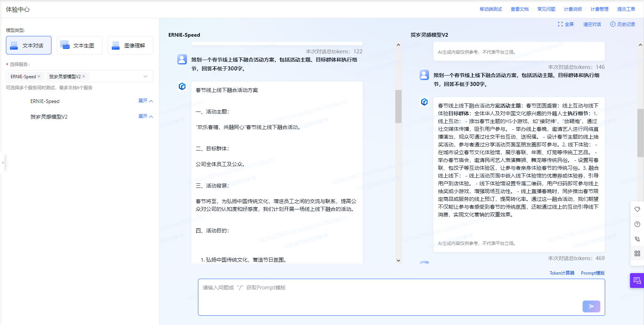Open 计费管理 link

[x=600, y=9]
